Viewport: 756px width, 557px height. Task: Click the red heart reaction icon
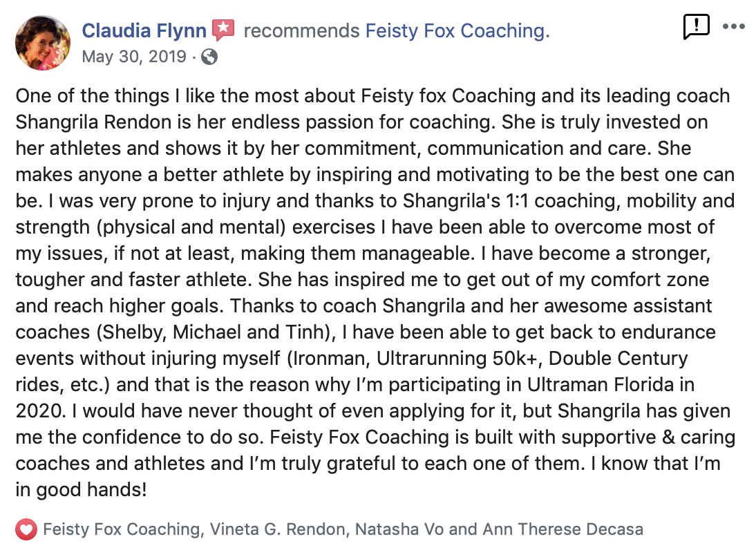pyautogui.click(x=26, y=529)
